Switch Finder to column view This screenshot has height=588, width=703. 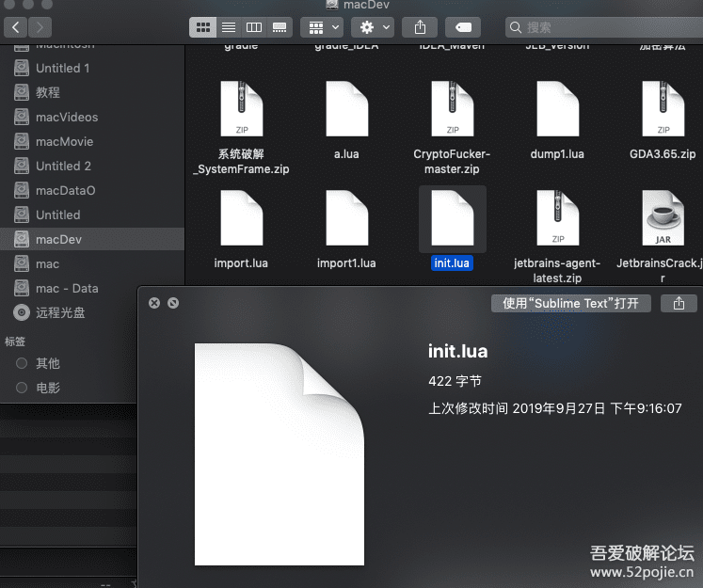pos(253,27)
